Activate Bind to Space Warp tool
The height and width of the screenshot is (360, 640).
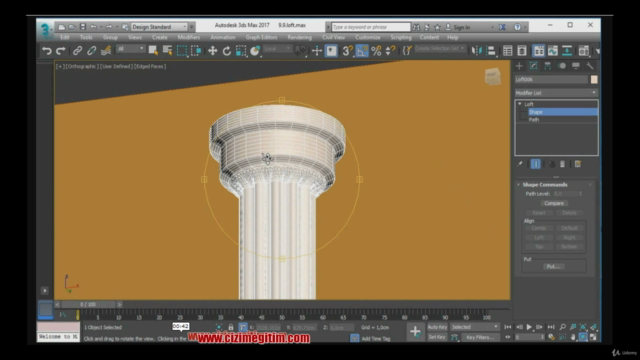coord(106,51)
